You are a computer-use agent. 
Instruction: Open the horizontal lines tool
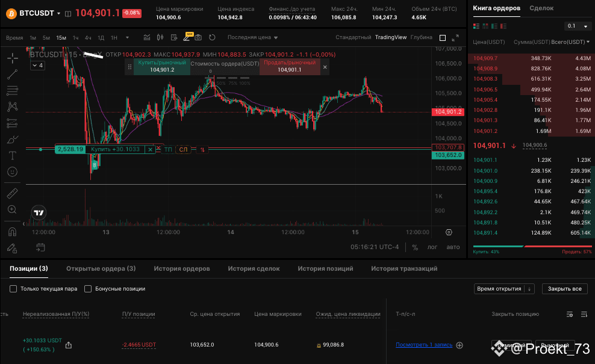click(12, 90)
